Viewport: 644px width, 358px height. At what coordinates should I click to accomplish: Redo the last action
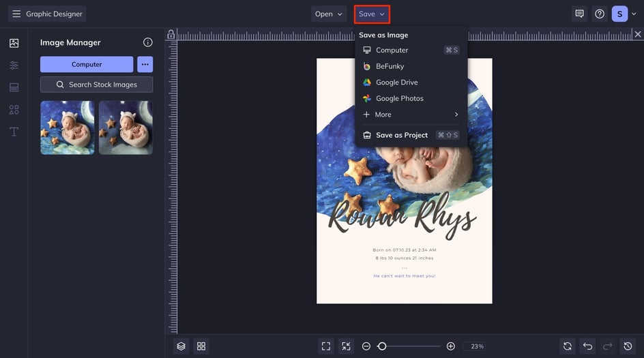(x=607, y=346)
